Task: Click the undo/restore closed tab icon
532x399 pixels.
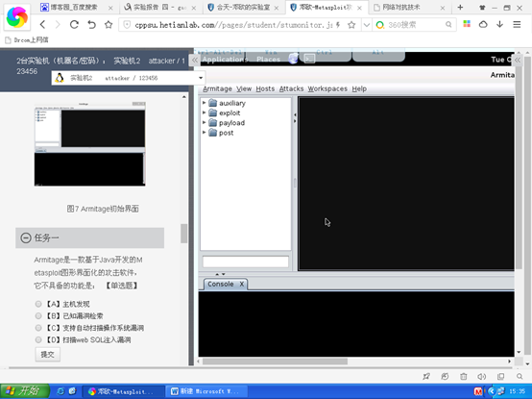Action: [x=91, y=24]
